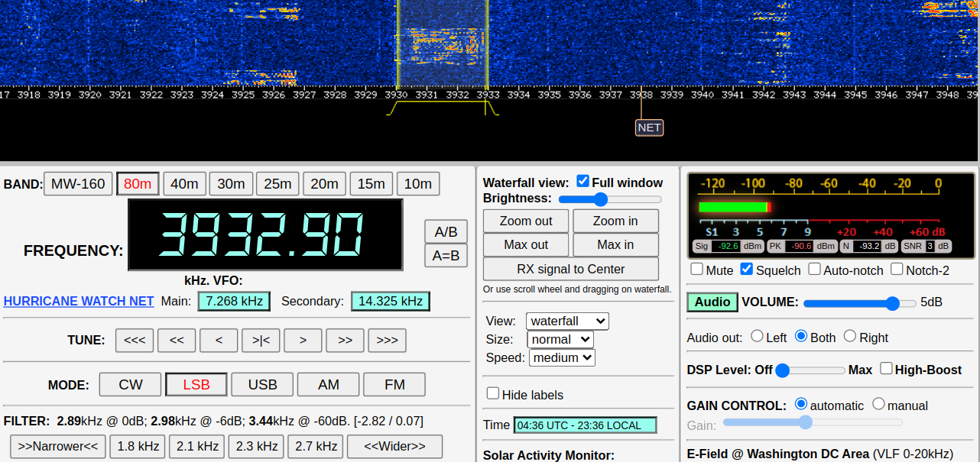Click the Max out button

tap(526, 244)
